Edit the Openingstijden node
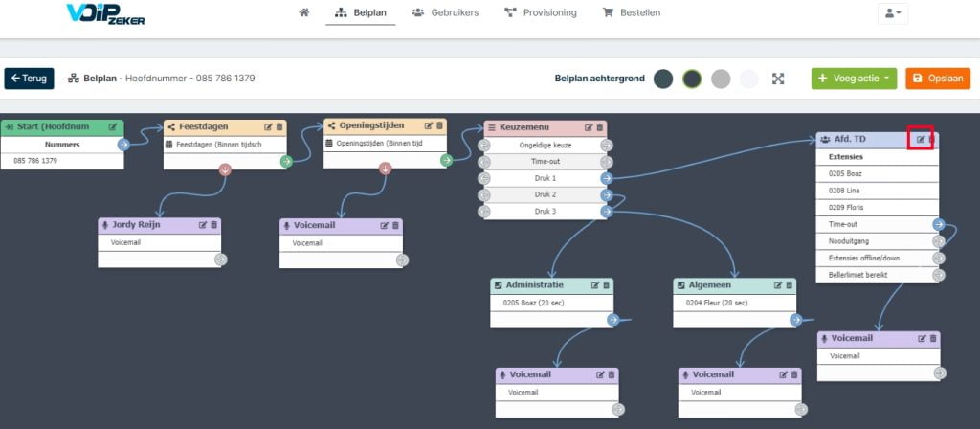This screenshot has height=429, width=980. coord(429,125)
